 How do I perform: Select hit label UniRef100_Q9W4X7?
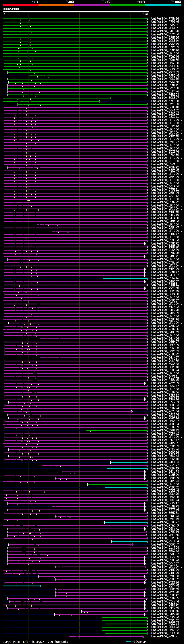click(165, 228)
